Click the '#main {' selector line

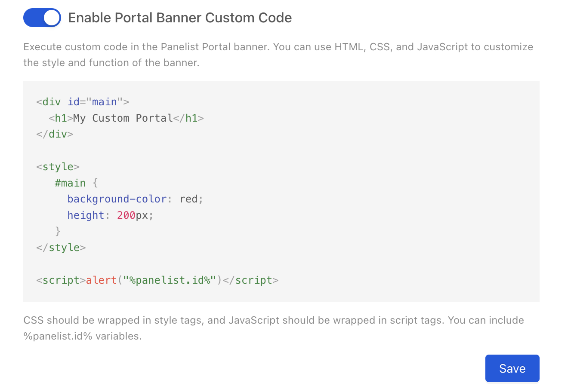77,183
